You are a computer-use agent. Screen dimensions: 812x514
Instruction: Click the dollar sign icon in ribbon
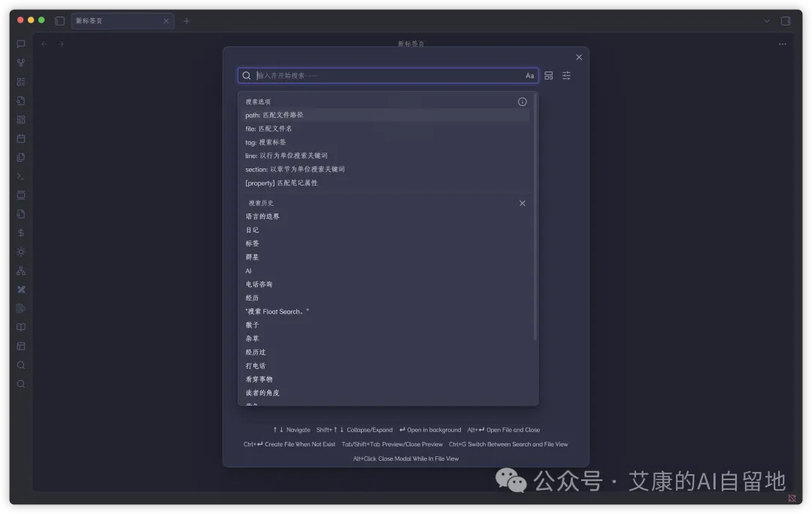21,233
